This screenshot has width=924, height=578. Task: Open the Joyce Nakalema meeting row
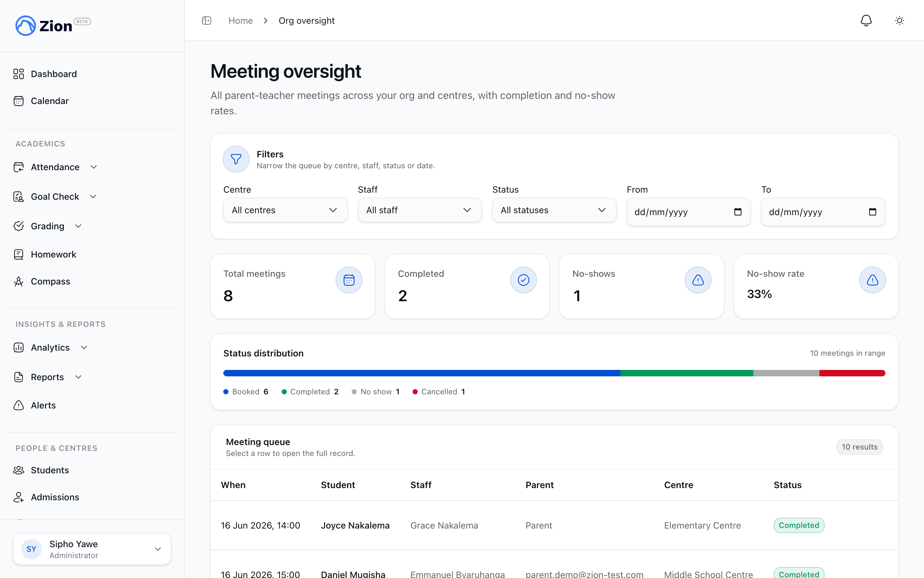point(554,525)
